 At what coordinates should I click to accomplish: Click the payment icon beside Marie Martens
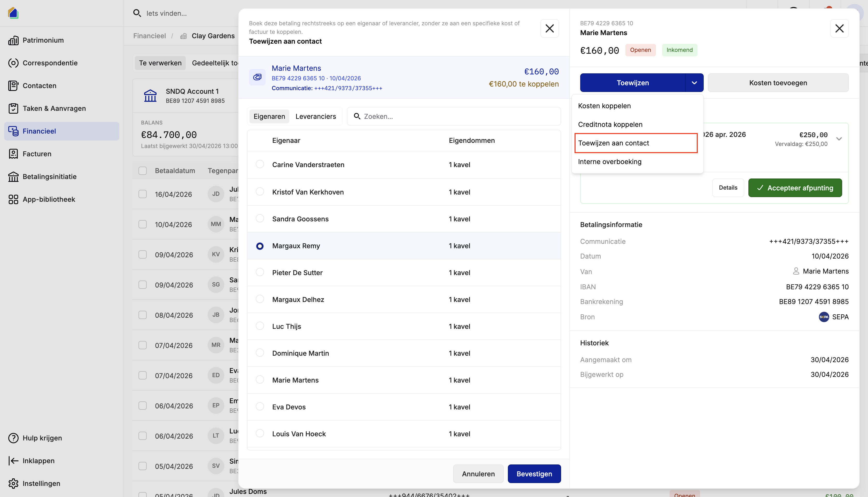click(x=257, y=77)
